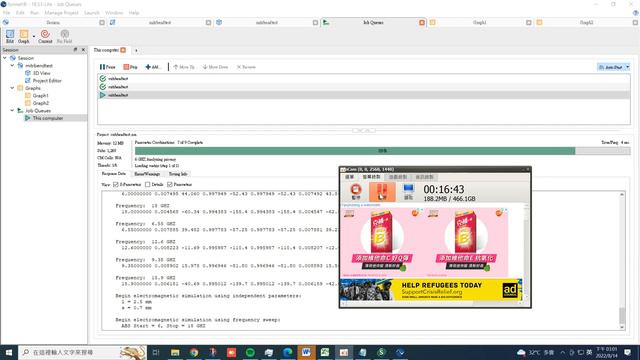This screenshot has width=640, height=360.
Task: Stop the running job in queue
Action: pos(131,67)
